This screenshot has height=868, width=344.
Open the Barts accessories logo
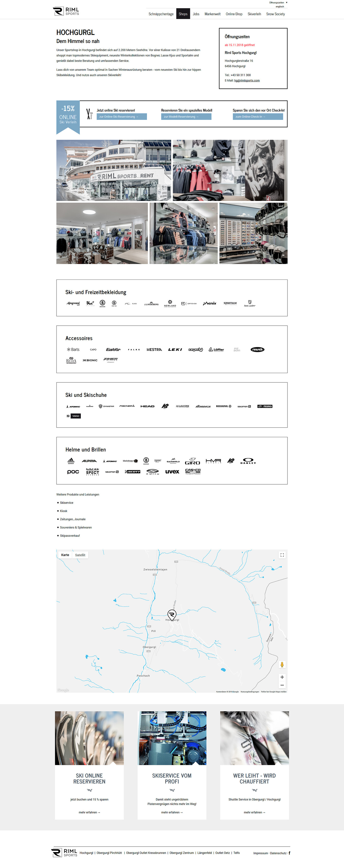click(73, 350)
